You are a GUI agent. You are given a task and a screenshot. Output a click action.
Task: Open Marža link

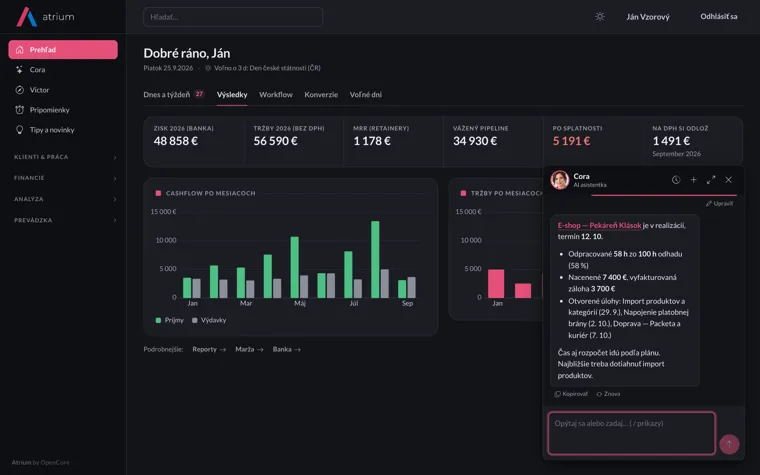click(x=249, y=349)
